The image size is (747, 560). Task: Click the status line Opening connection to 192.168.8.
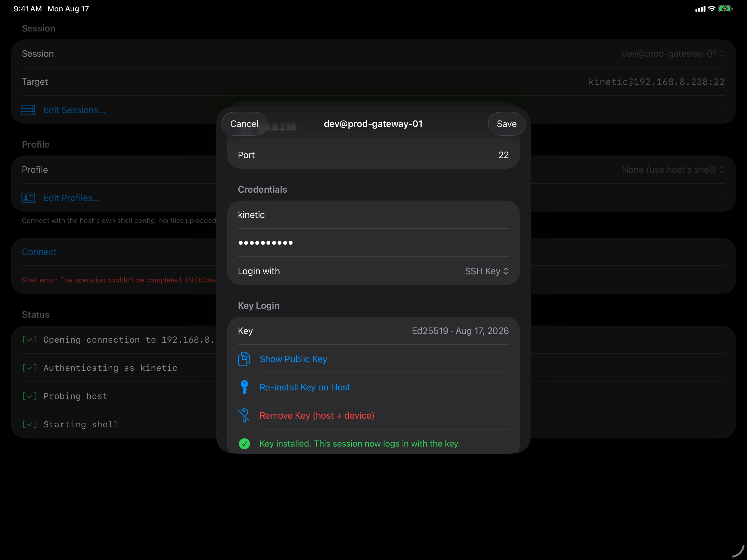[130, 340]
